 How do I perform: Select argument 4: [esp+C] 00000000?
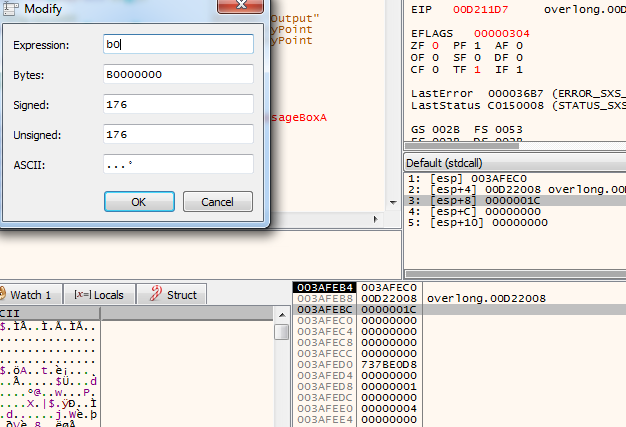pyautogui.click(x=515, y=212)
